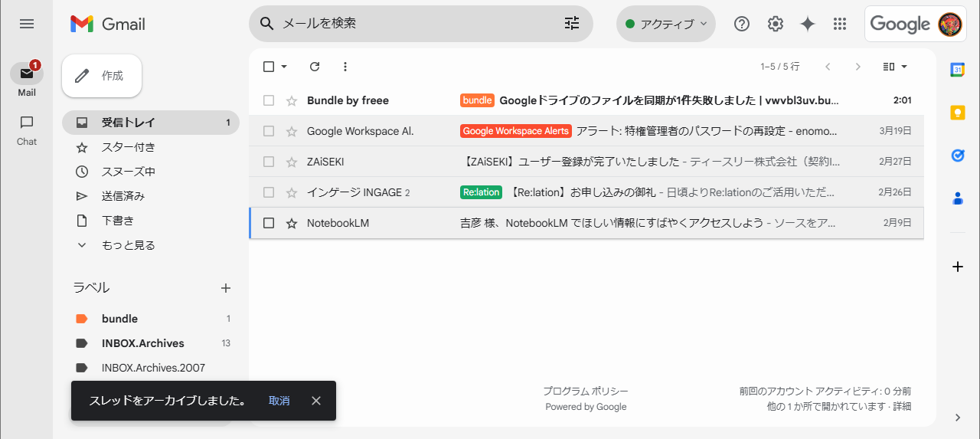Click the search magnifier icon
The image size is (980, 439).
click(267, 23)
